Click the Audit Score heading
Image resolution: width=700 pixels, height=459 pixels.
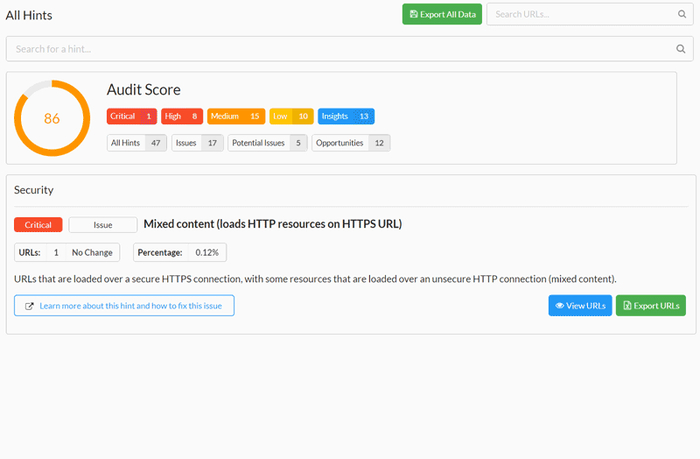[143, 90]
